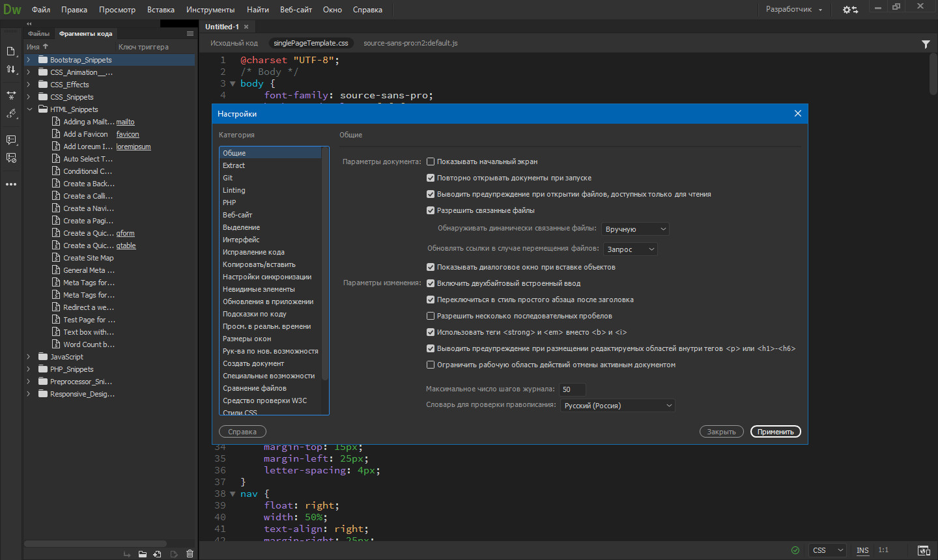Click the File Management arrows icon

pos(11,70)
